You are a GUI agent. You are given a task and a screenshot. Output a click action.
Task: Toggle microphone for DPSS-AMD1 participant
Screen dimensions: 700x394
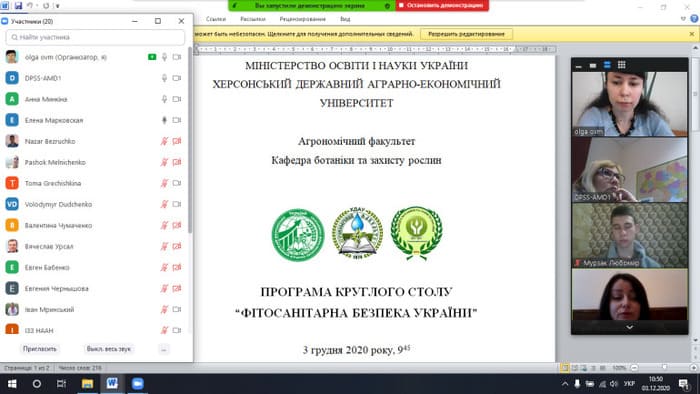(x=164, y=78)
